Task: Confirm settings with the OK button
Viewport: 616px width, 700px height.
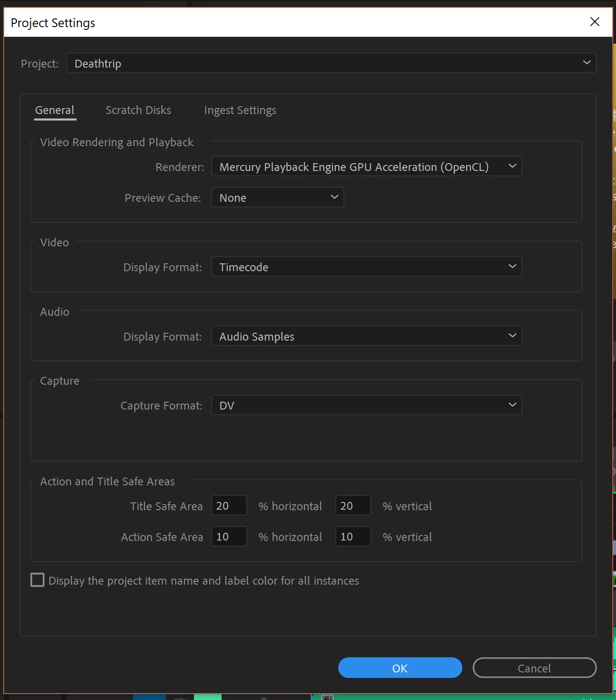Action: 400,668
